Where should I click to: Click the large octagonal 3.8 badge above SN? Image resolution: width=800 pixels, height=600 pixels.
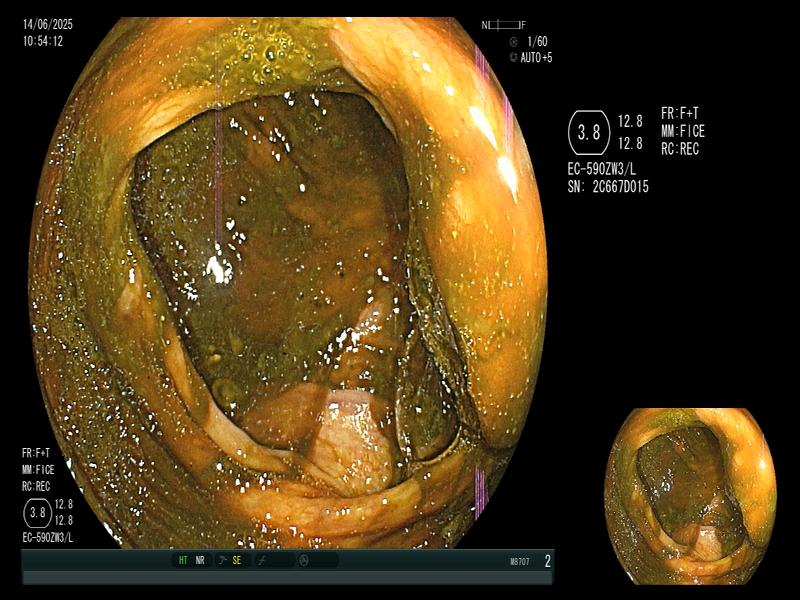tap(589, 132)
